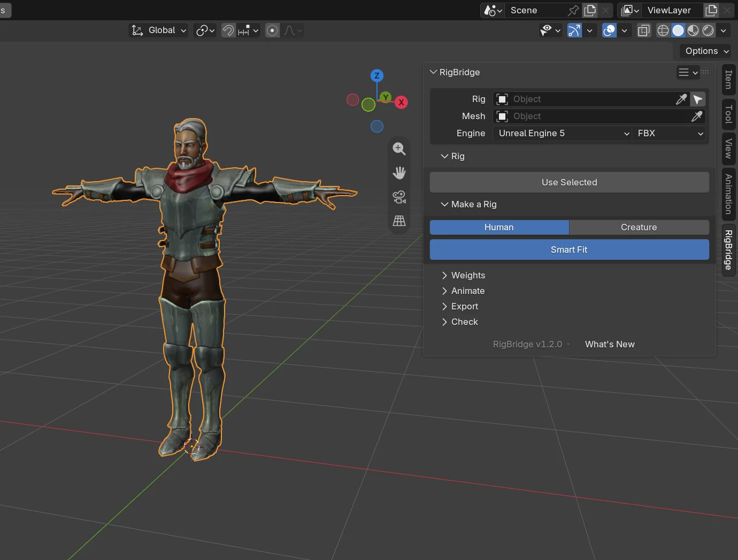Viewport: 738px width, 560px height.
Task: Click the Rig field eyedropper
Action: click(x=681, y=99)
